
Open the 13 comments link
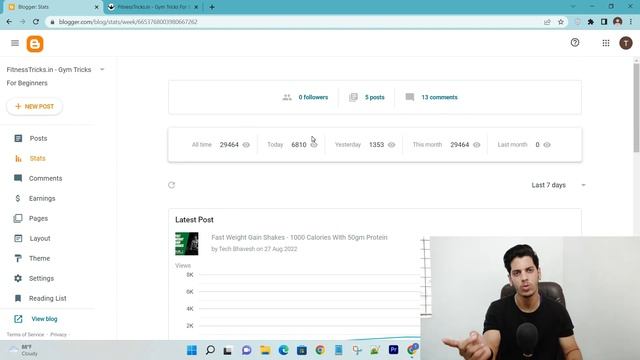[x=439, y=97]
